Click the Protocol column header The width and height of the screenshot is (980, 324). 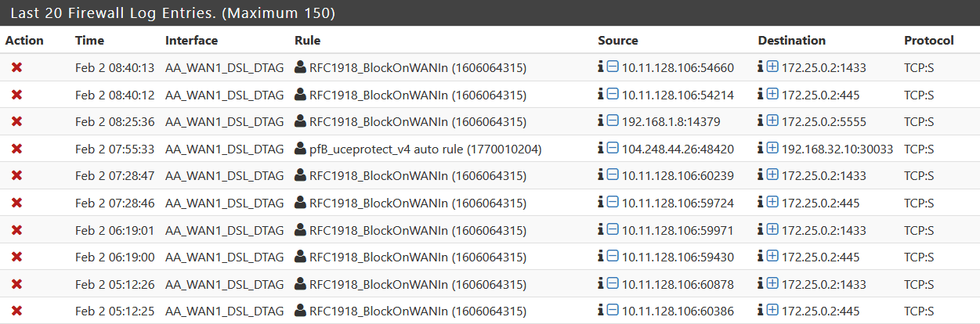point(928,41)
